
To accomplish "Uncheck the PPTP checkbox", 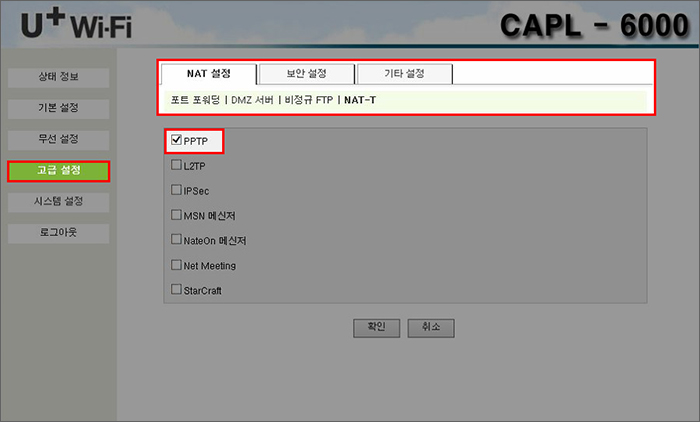I will click(177, 141).
